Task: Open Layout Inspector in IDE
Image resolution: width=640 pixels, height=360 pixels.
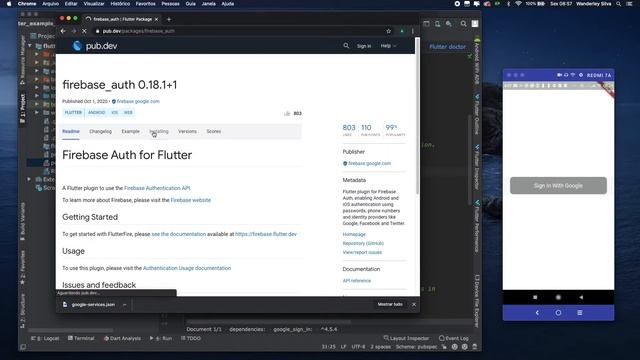Action: tap(406, 338)
